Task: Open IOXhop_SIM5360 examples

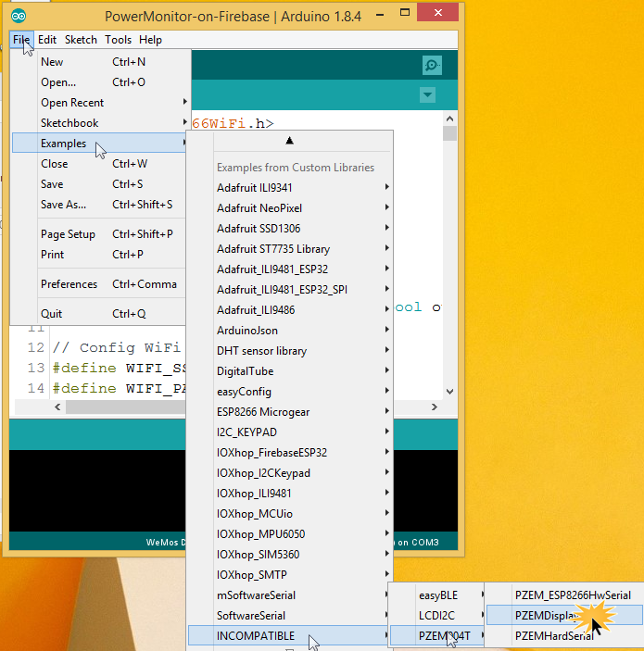Action: point(290,555)
